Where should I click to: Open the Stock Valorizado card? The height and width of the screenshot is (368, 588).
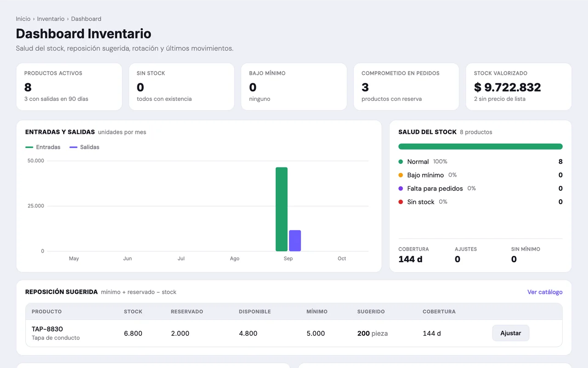coord(519,86)
